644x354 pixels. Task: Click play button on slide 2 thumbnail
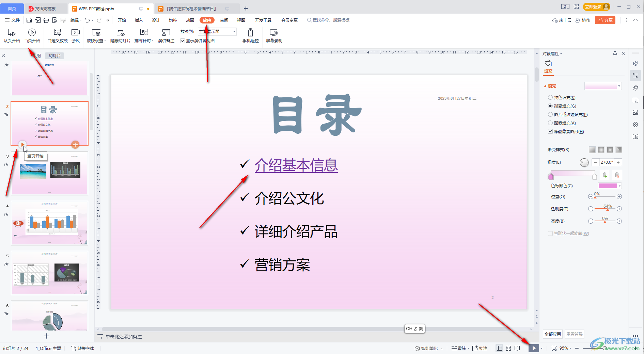pyautogui.click(x=22, y=144)
